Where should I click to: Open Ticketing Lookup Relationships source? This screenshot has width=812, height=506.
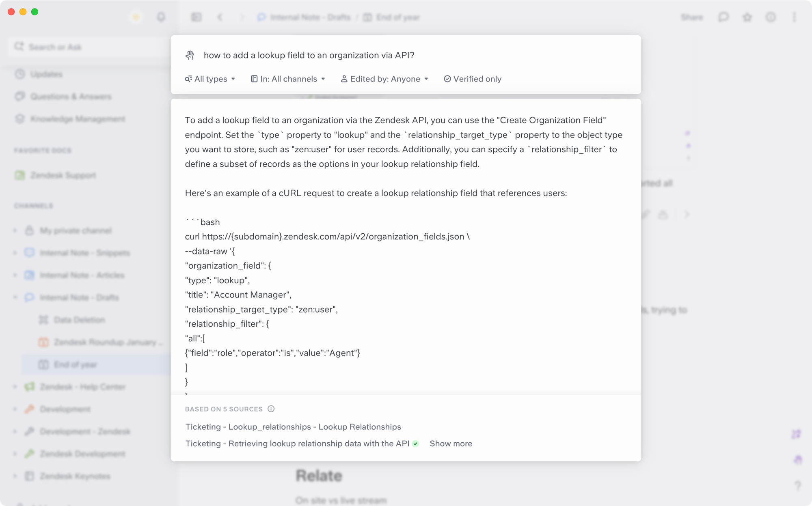293,427
